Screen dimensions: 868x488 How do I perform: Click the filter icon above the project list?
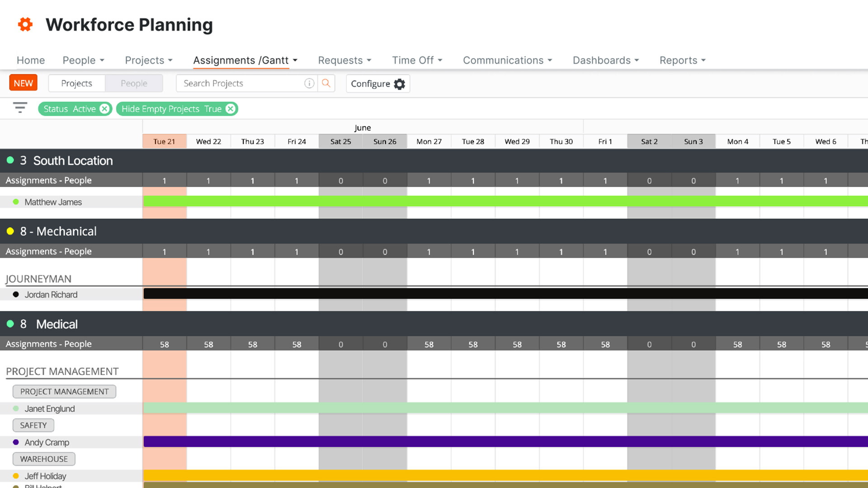click(19, 108)
